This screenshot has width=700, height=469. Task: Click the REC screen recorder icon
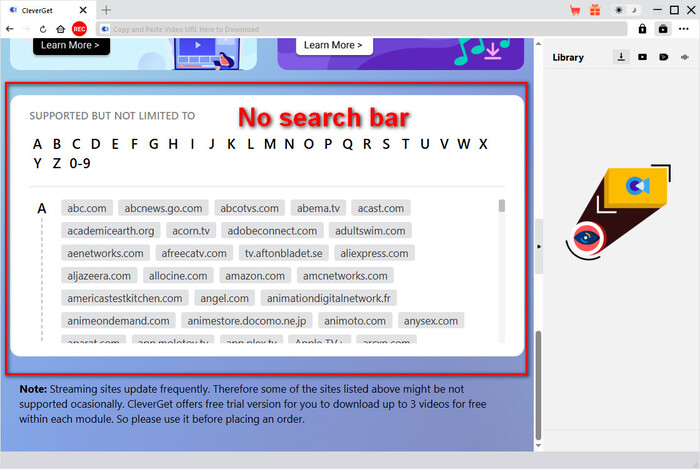(x=79, y=29)
